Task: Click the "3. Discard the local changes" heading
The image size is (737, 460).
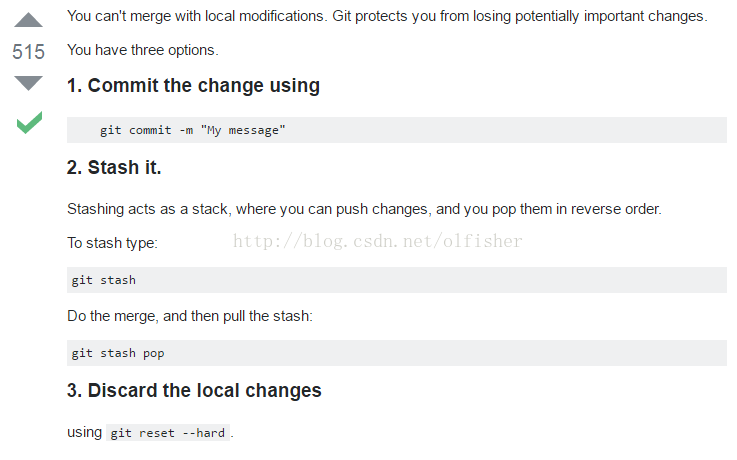Action: [194, 390]
